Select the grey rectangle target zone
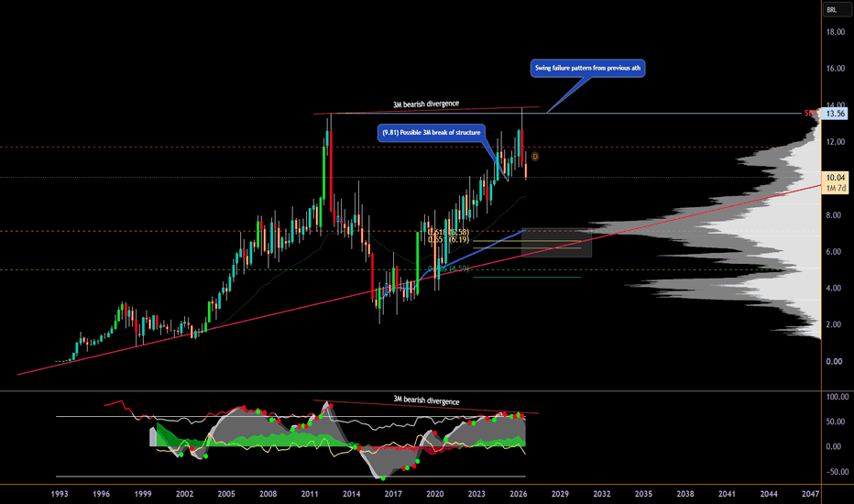The width and height of the screenshot is (854, 504). pyautogui.click(x=556, y=243)
